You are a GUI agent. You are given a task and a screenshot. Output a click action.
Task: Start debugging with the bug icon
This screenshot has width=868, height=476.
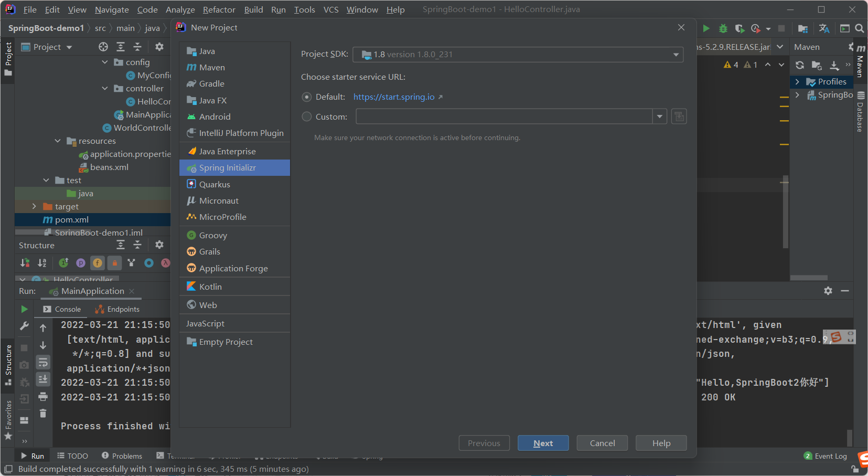pyautogui.click(x=723, y=28)
